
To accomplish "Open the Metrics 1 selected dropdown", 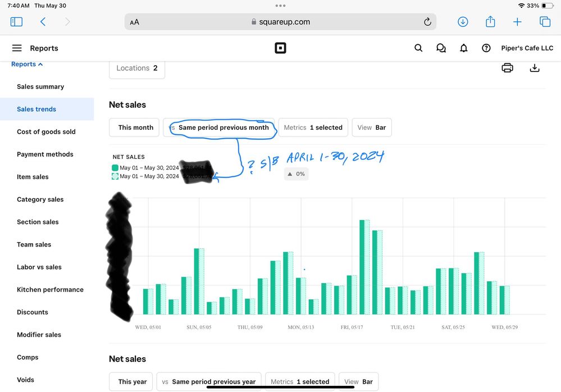I will coord(313,127).
